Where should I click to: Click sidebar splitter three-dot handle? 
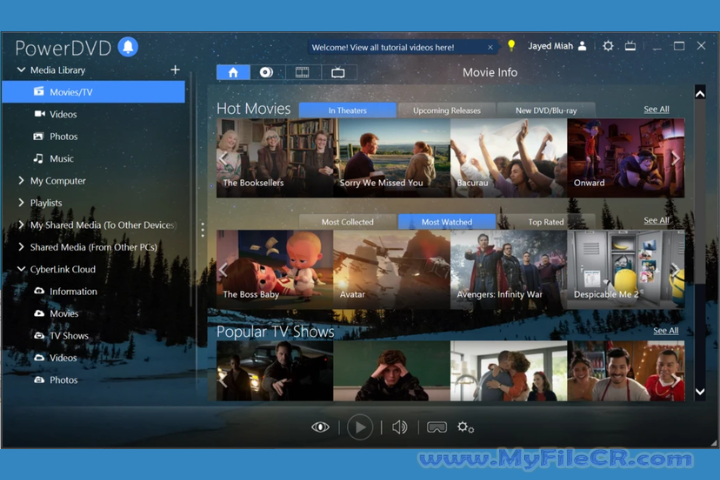[202, 230]
